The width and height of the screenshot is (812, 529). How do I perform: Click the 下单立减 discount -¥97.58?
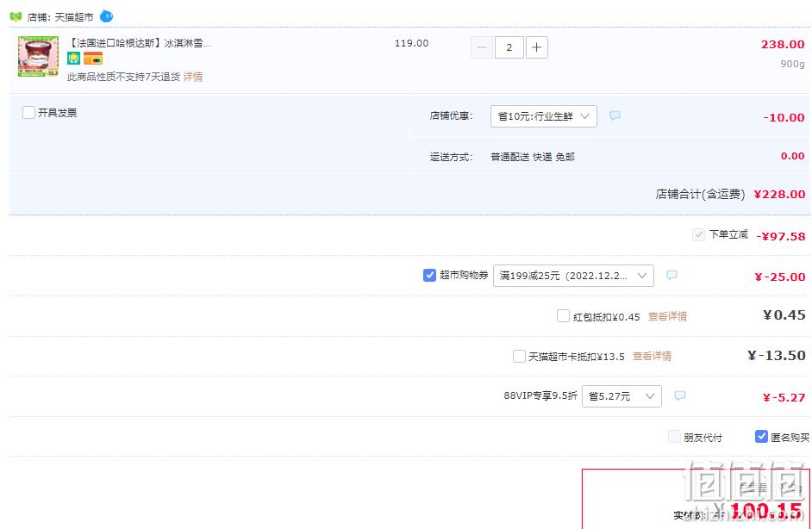781,237
